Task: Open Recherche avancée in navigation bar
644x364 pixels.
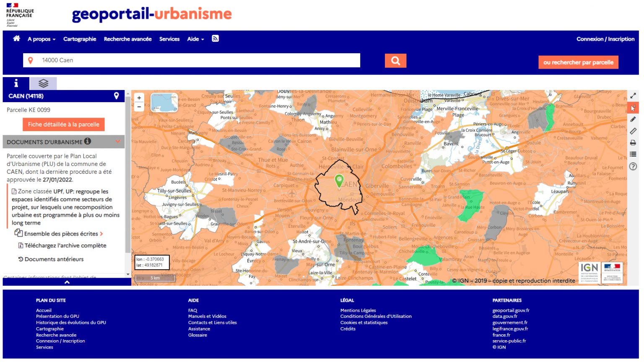Action: [x=128, y=39]
